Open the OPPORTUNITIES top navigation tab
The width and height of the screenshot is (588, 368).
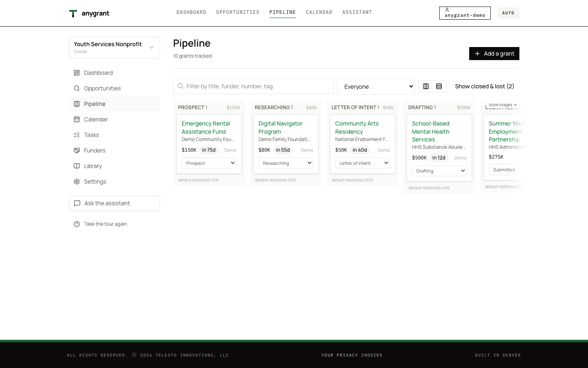238,12
